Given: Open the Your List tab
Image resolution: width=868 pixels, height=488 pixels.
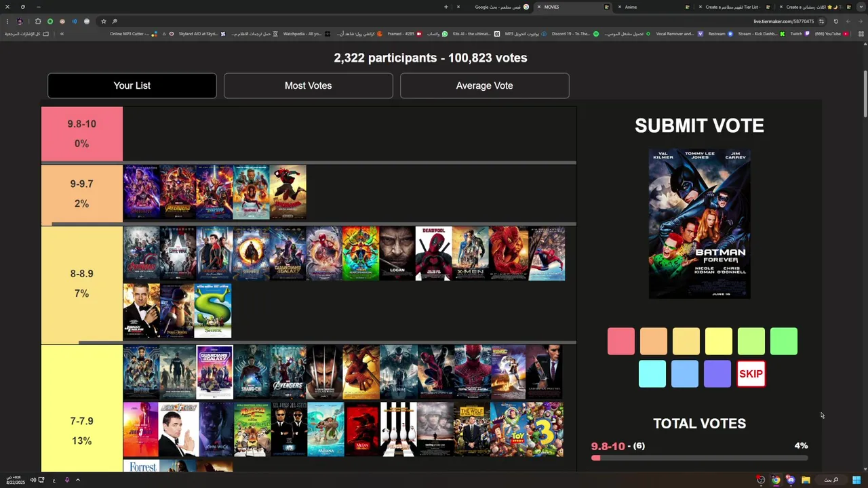Looking at the screenshot, I should click(132, 85).
